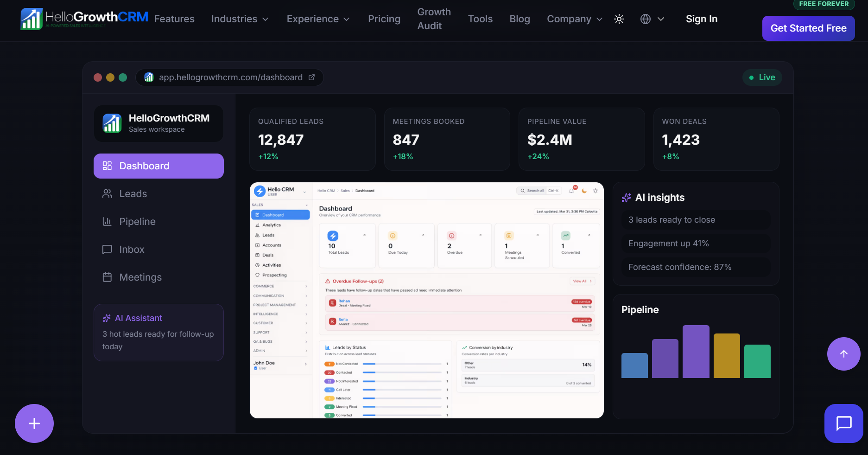
Task: Select the purple Dashboard sidebar tab
Action: pos(158,166)
